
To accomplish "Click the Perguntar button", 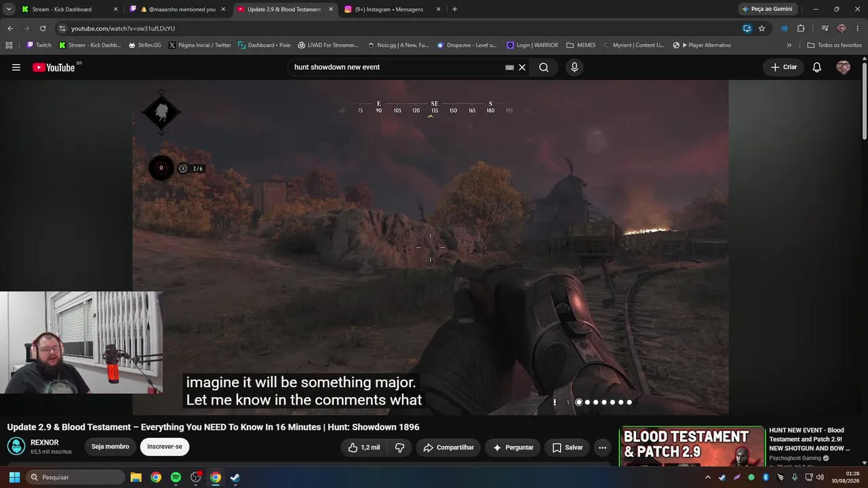I will pos(513,447).
